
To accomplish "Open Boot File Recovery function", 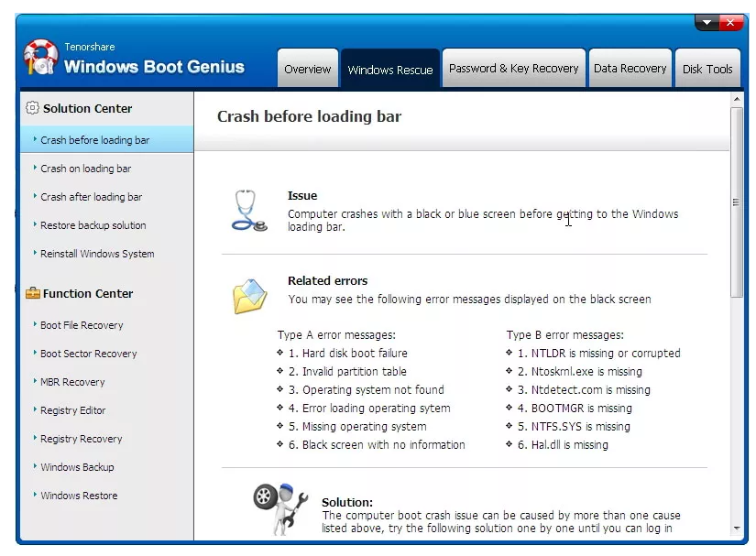I will pos(82,325).
